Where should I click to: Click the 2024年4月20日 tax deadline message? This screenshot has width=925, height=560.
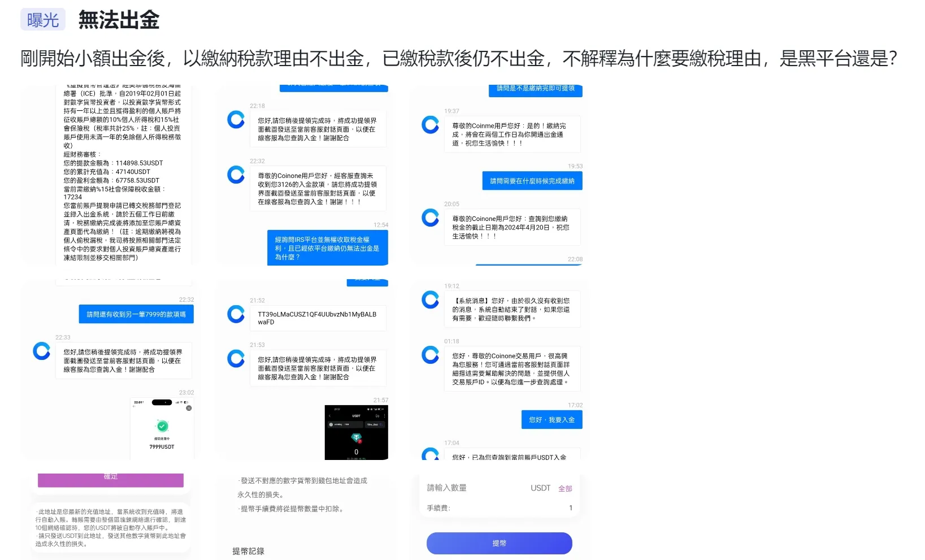pos(513,227)
